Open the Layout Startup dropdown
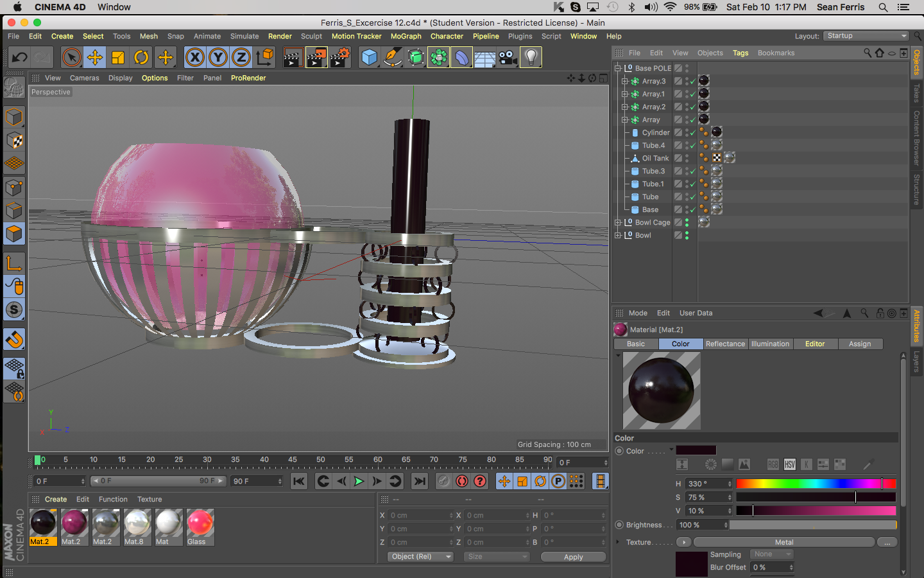This screenshot has width=924, height=578. 866,36
